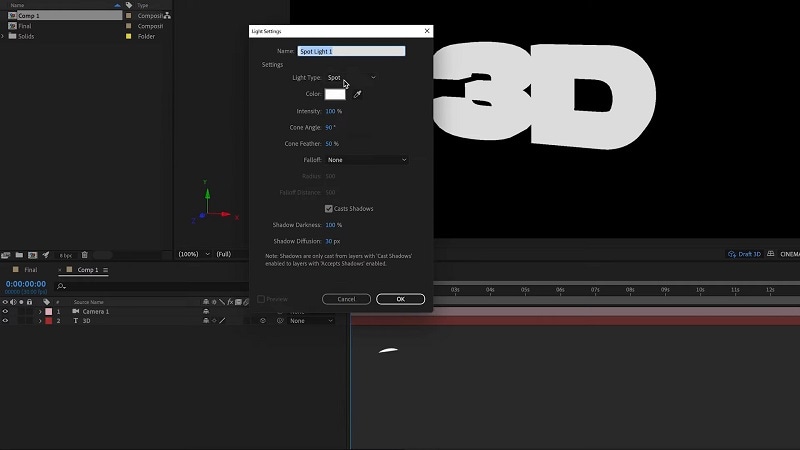Toggle shy switch for the 3D layer
800x450 pixels.
[x=206, y=321]
